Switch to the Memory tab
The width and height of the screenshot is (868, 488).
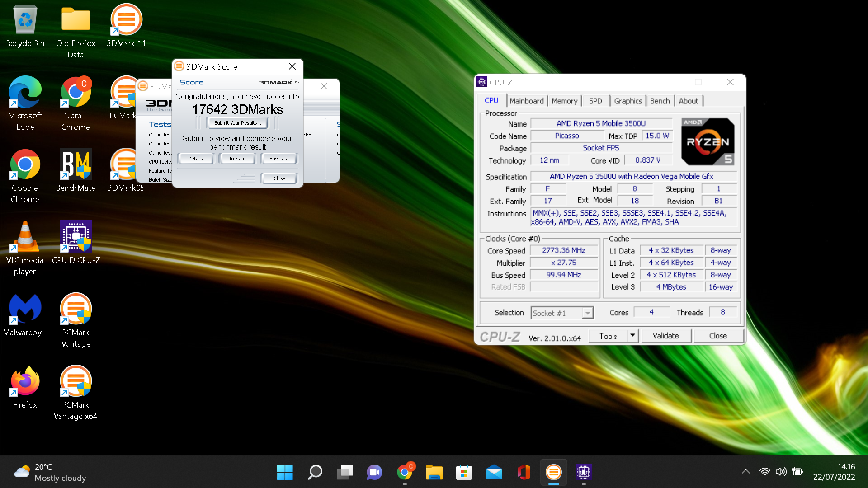[x=564, y=101]
